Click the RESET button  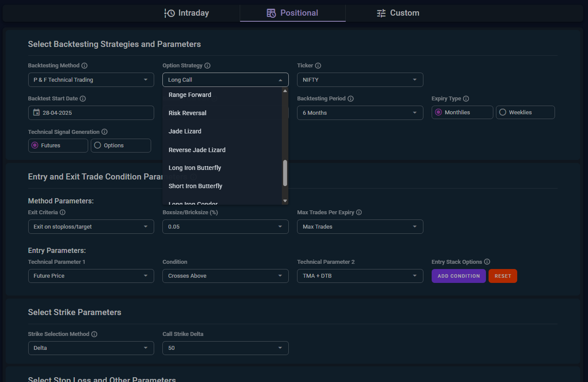pyautogui.click(x=503, y=276)
